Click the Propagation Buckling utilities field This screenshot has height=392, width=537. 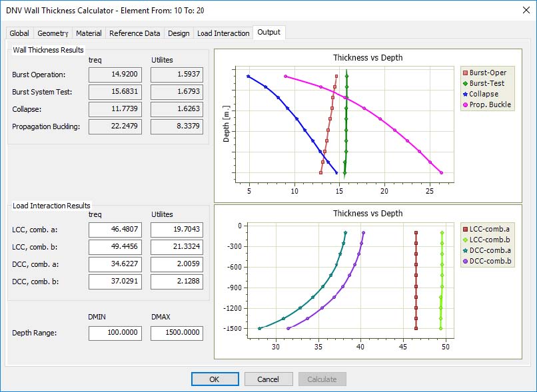pyautogui.click(x=177, y=126)
